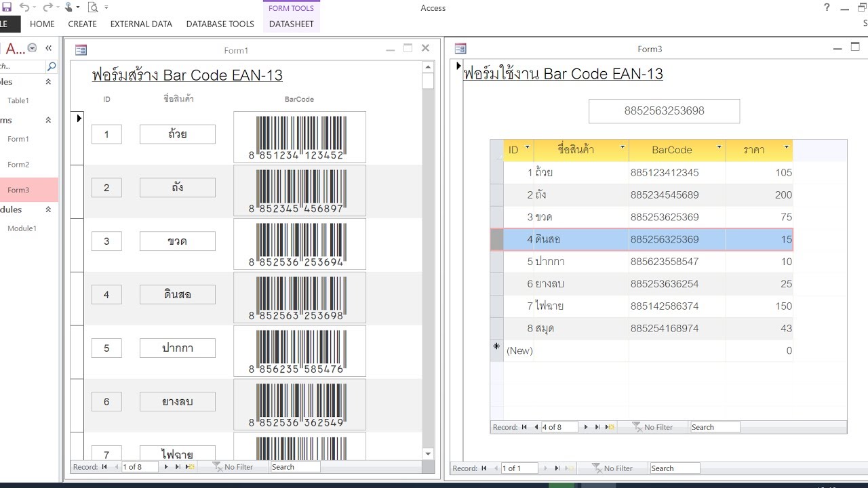Select Form1 in navigation pane
868x488 pixels.
[18, 139]
